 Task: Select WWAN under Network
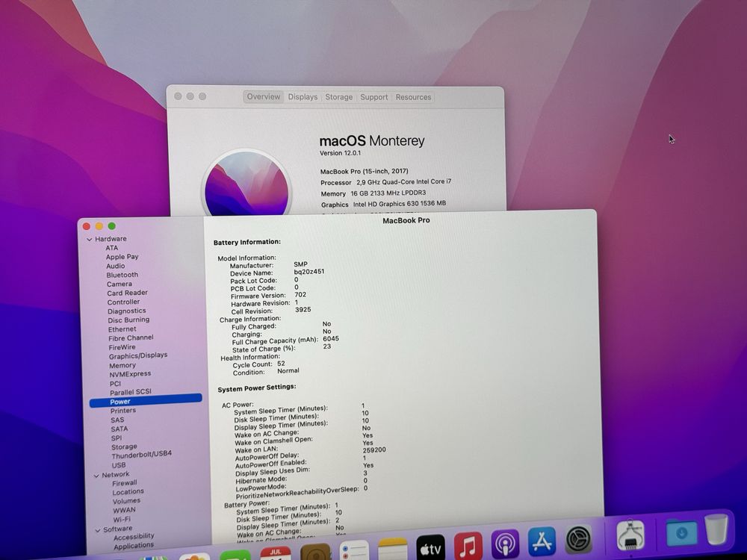tap(124, 510)
